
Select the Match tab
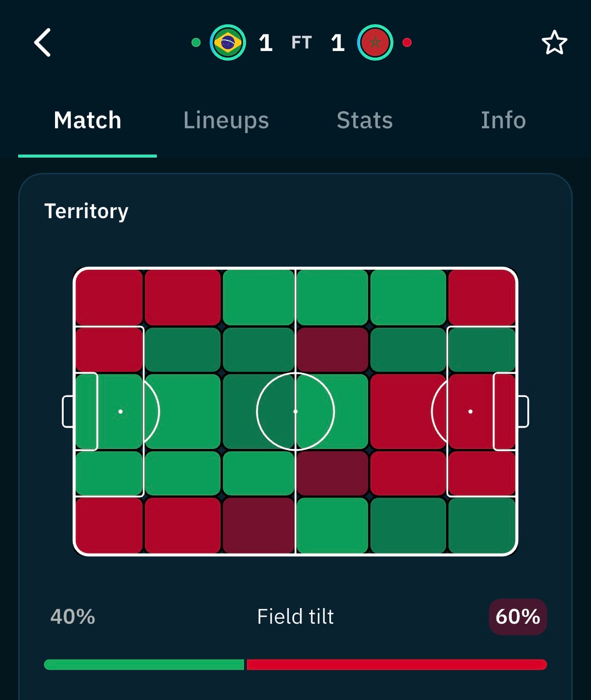pyautogui.click(x=87, y=120)
